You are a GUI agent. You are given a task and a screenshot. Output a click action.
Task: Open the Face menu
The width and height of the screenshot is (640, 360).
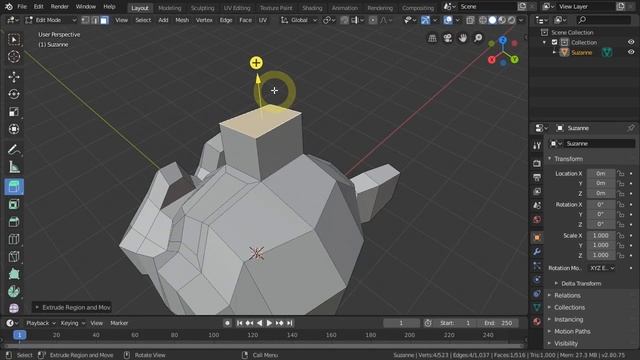pyautogui.click(x=245, y=20)
